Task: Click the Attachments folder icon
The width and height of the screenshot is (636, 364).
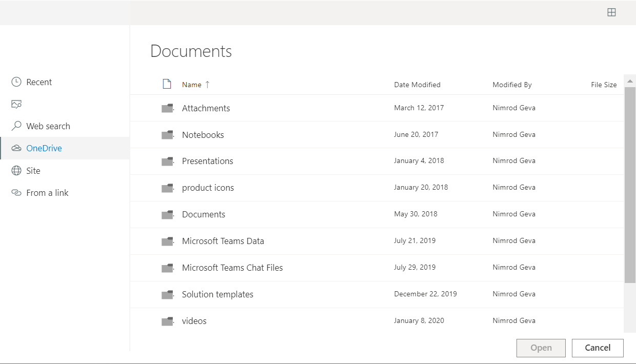Action: point(167,108)
